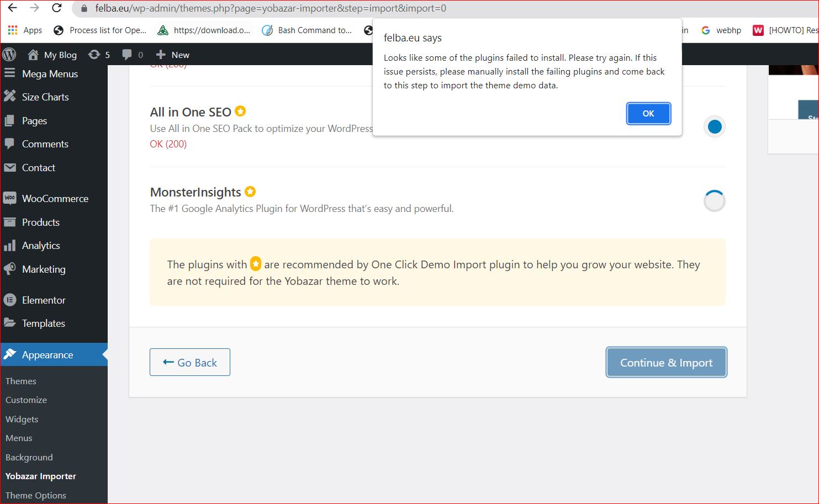Open Menus under Appearance
The image size is (819, 504).
[19, 438]
